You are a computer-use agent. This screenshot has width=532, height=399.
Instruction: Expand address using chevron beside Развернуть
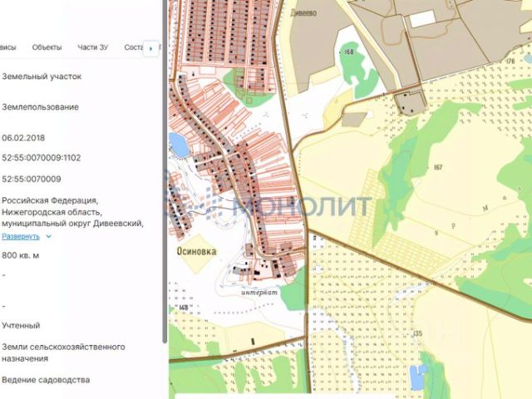point(48,236)
